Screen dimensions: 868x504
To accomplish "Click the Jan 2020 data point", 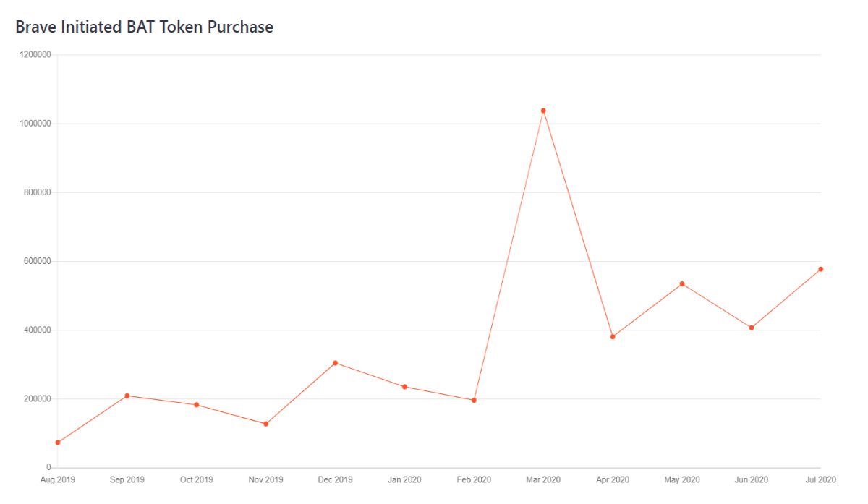I will coord(404,387).
